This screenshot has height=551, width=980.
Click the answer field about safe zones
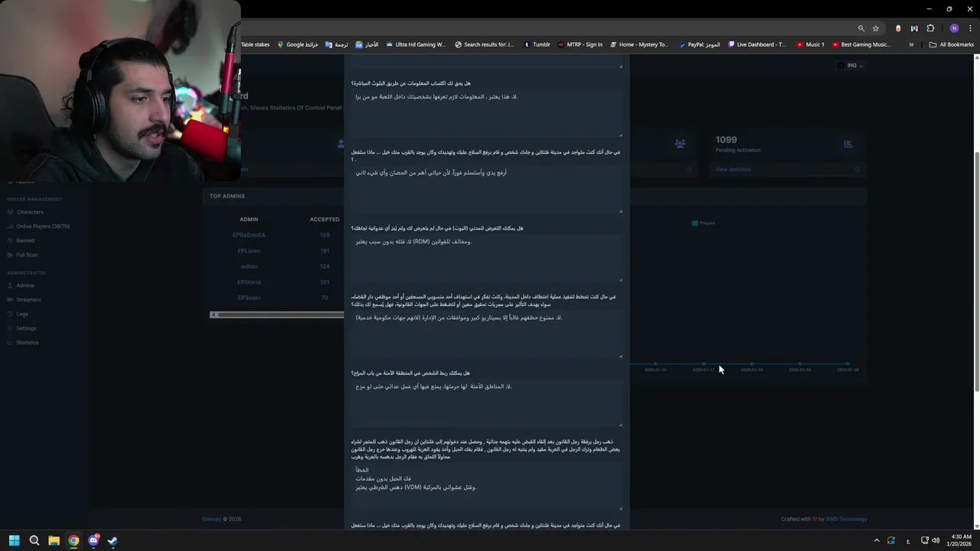point(487,404)
